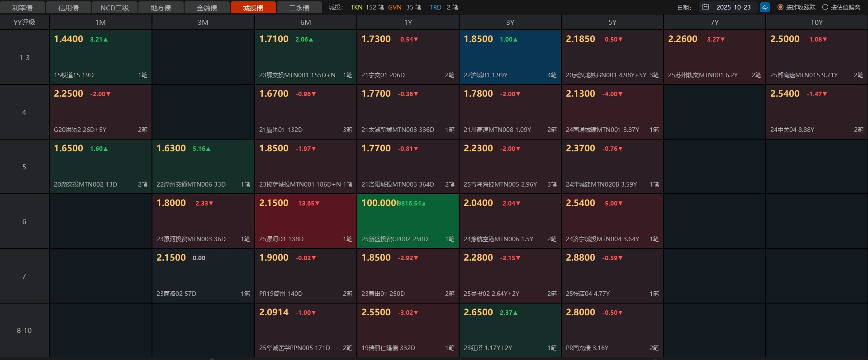Open the 23红塔 1.17Y+2Y cell
868x360 pixels.
click(x=510, y=330)
